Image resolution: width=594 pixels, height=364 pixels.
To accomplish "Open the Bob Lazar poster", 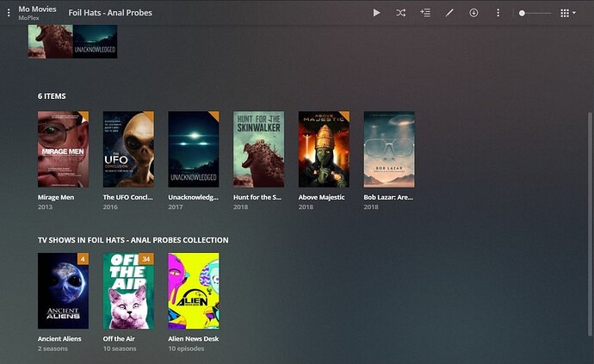I will click(389, 149).
